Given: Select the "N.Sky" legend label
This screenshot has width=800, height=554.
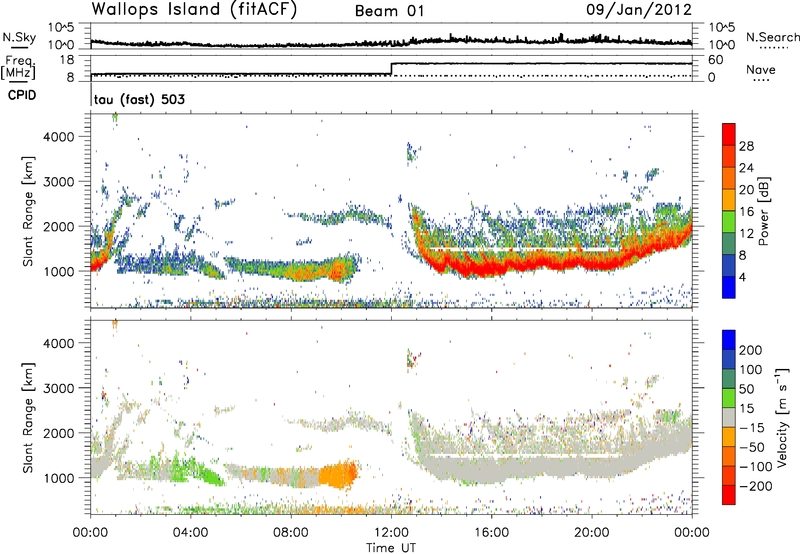Looking at the screenshot, I should (x=19, y=37).
